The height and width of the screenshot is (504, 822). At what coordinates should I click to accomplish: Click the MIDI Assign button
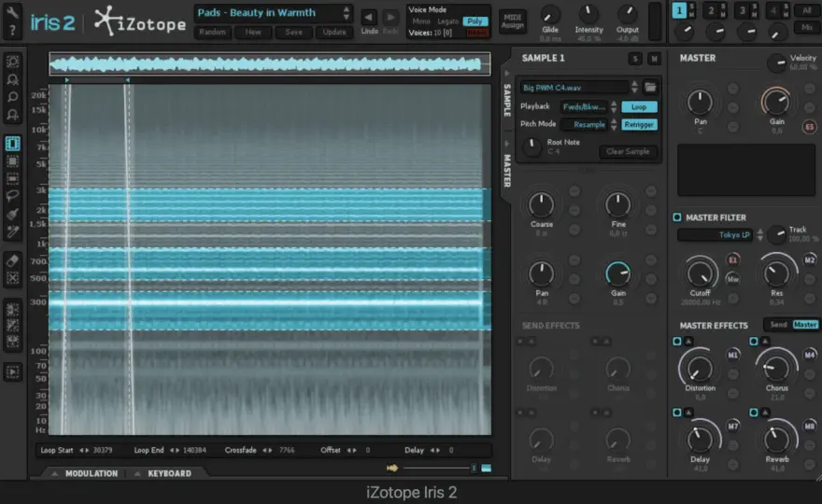click(x=512, y=21)
